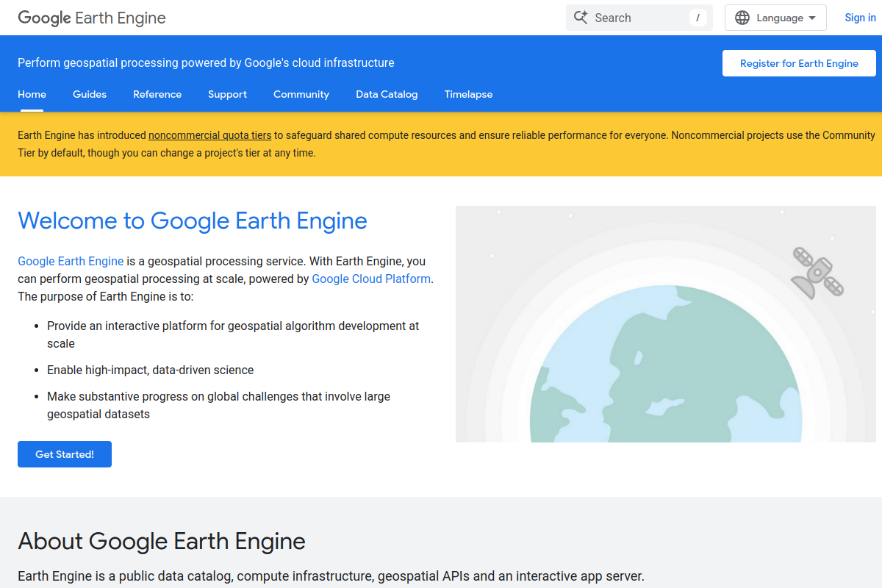Open the Guides tab
This screenshot has width=882, height=588.
tap(90, 94)
